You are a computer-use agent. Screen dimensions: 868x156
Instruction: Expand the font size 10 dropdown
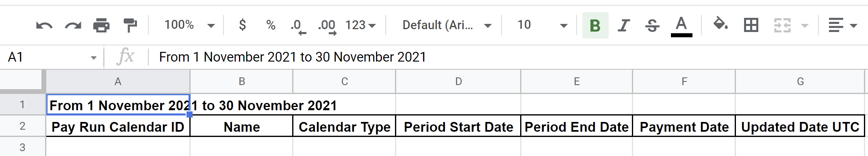[x=542, y=25]
